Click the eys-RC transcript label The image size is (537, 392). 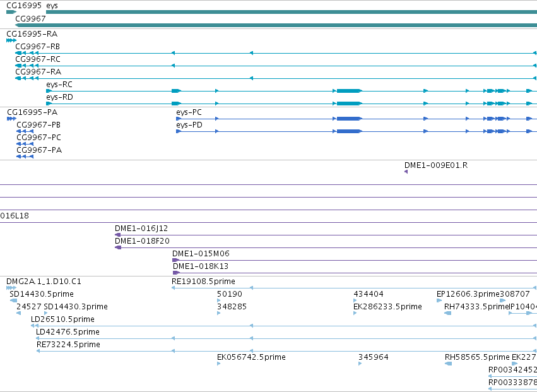(59, 85)
